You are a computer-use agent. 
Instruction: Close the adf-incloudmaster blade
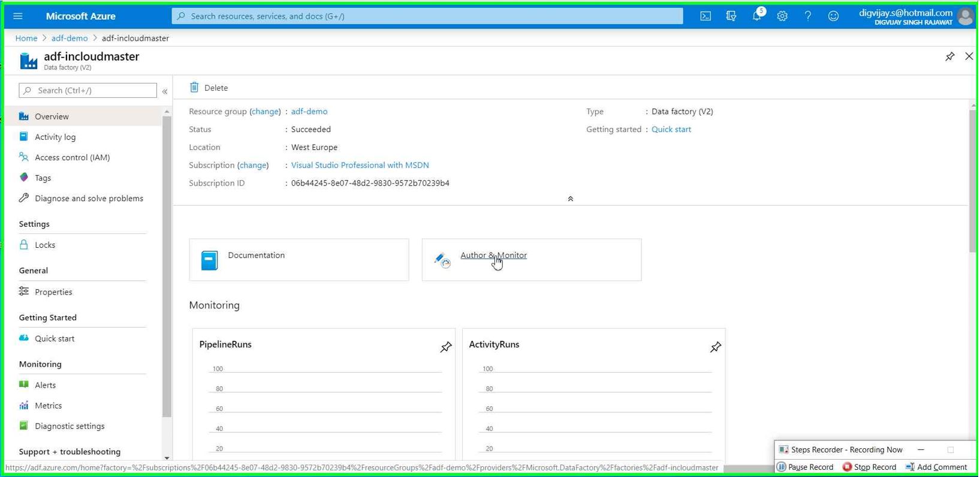pyautogui.click(x=969, y=56)
